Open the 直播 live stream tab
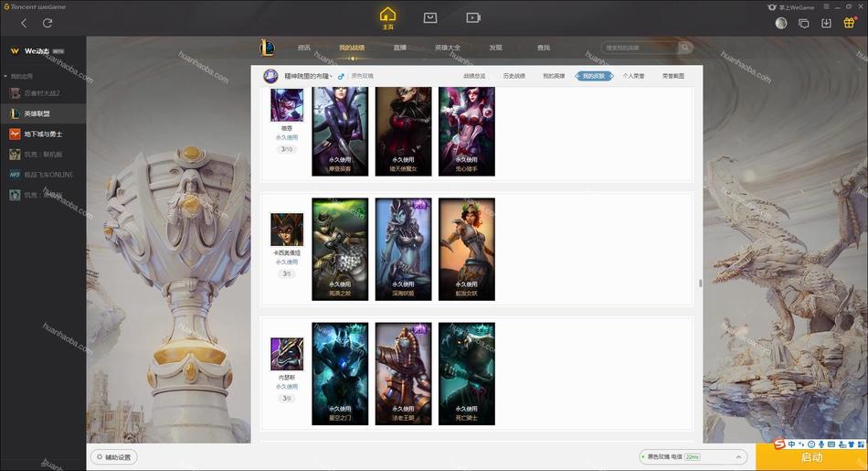Screen dimensions: 868x471 (x=399, y=48)
